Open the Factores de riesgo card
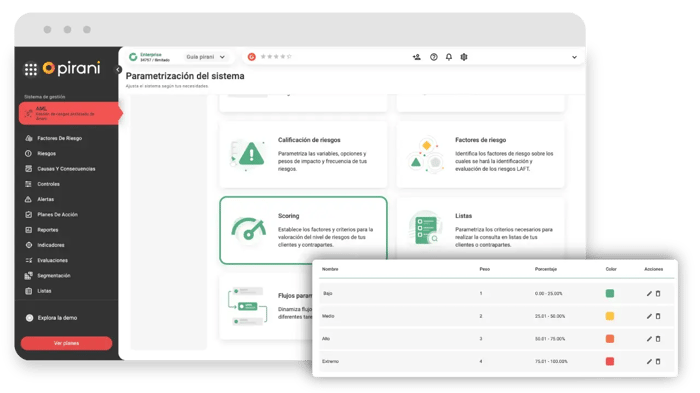Viewport: 700px width, 393px height. pyautogui.click(x=480, y=155)
